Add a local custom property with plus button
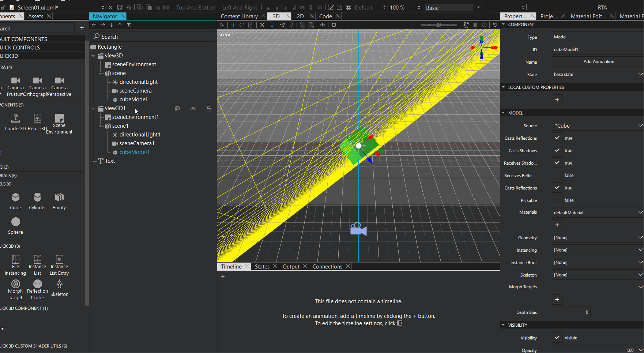The height and width of the screenshot is (353, 644). [x=557, y=100]
